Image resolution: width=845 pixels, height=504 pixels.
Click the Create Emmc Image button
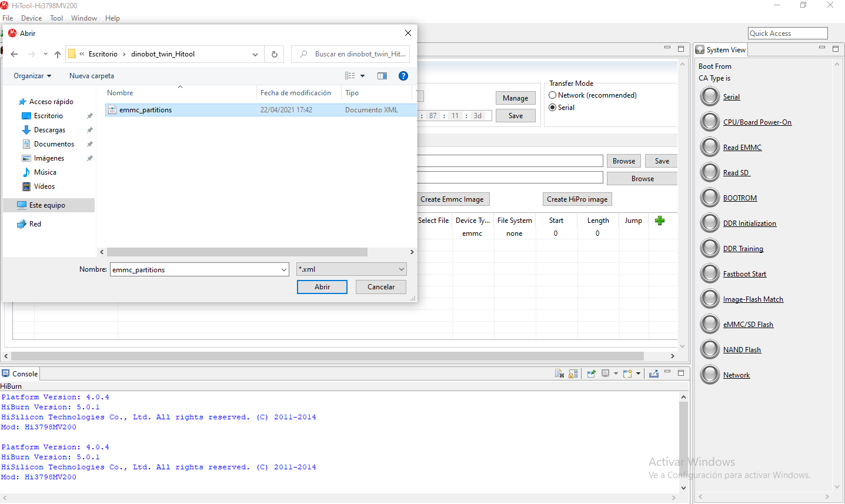(452, 199)
